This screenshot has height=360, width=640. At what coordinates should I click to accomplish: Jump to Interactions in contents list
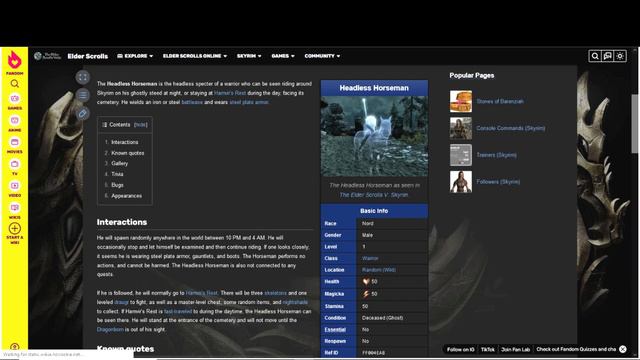pos(124,142)
